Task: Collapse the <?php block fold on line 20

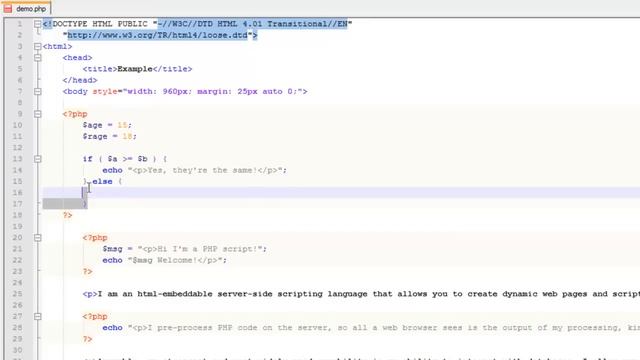Action: click(38, 238)
